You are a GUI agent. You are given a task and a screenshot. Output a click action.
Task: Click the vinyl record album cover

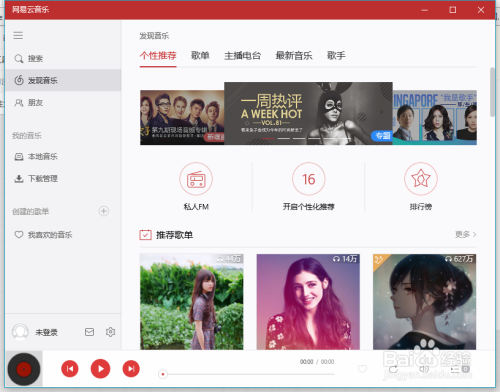[24, 369]
